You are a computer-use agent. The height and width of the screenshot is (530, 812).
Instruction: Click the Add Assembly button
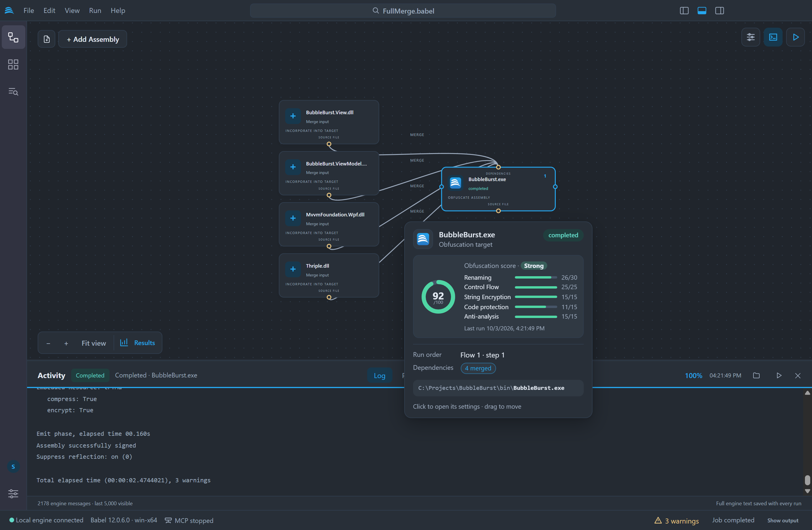[92, 39]
